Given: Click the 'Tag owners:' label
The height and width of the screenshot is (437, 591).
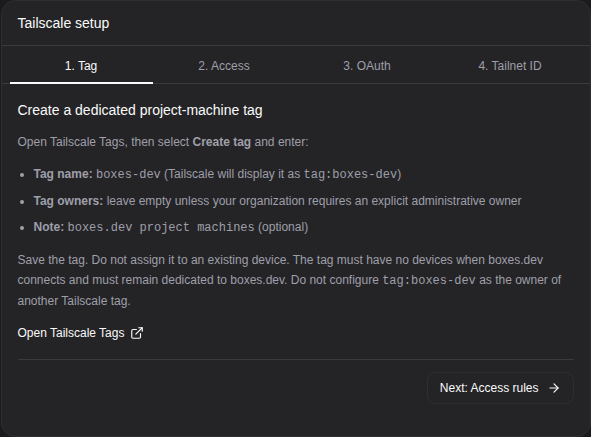Looking at the screenshot, I should pyautogui.click(x=68, y=201).
